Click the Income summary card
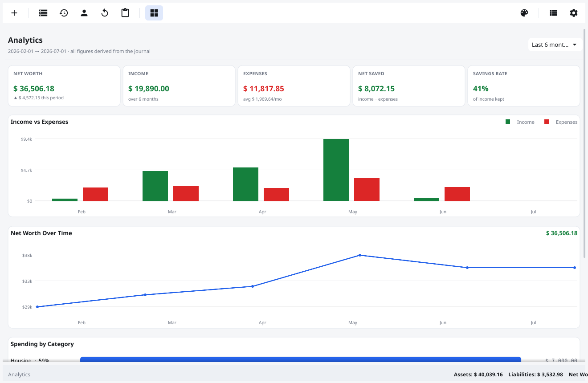The width and height of the screenshot is (588, 383). click(179, 86)
